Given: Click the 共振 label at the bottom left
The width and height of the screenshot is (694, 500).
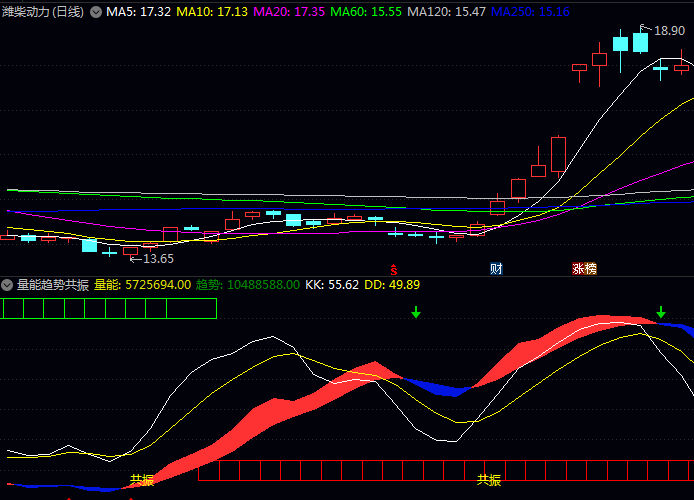Looking at the screenshot, I should pyautogui.click(x=142, y=480).
